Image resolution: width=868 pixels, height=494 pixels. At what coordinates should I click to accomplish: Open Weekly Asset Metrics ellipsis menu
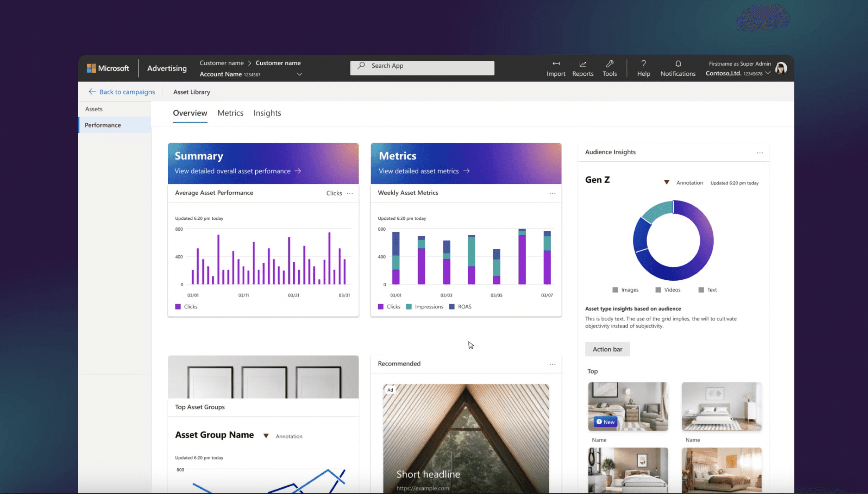tap(552, 193)
